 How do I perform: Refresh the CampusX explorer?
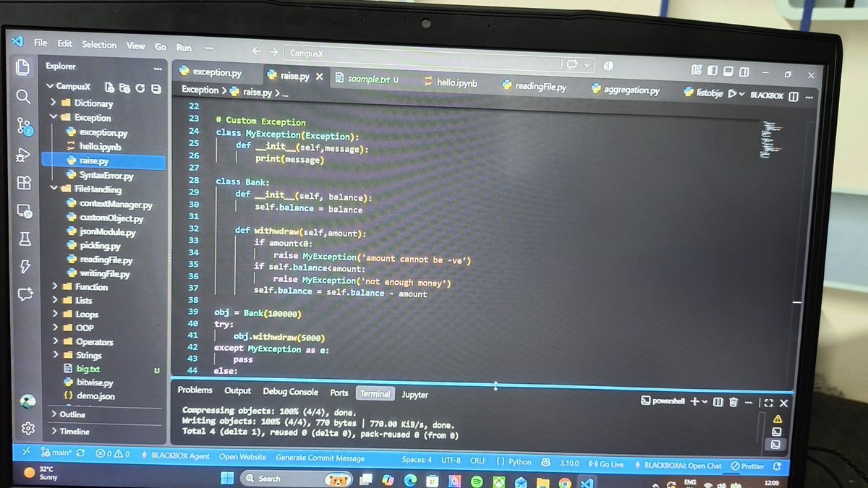point(140,89)
